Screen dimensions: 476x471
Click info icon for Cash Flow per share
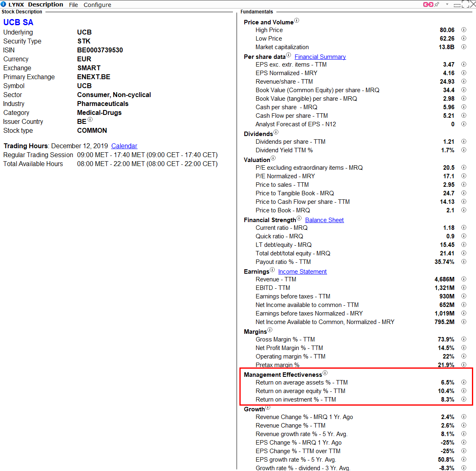click(463, 115)
